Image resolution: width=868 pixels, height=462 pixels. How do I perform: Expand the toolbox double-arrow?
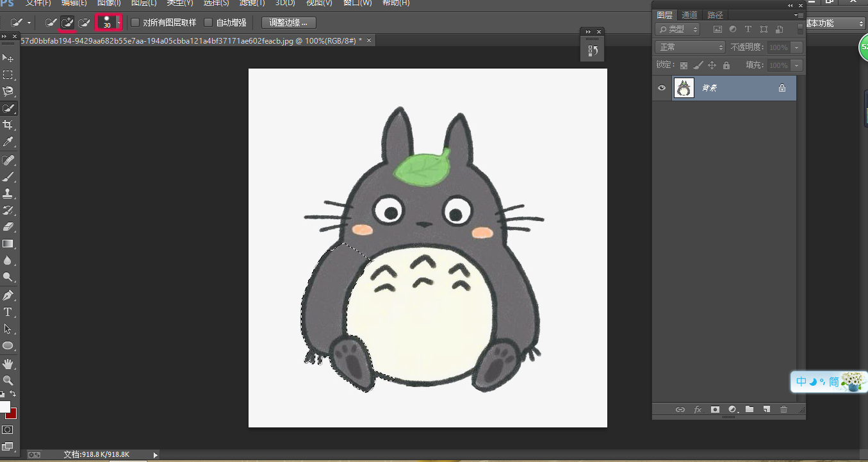pyautogui.click(x=5, y=37)
